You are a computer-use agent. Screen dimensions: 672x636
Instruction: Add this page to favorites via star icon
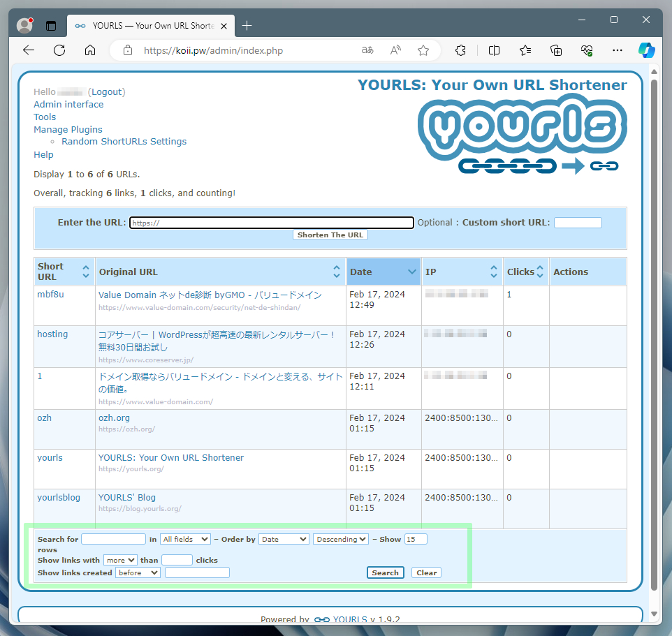(423, 50)
